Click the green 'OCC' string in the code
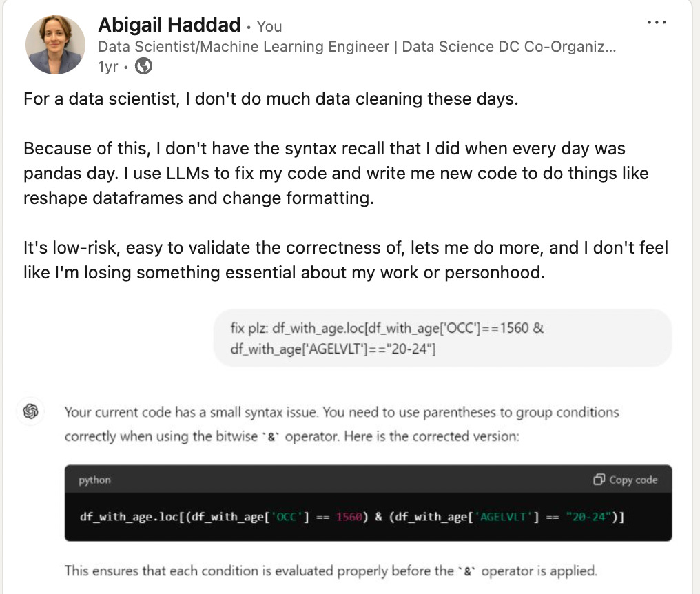 (x=287, y=518)
